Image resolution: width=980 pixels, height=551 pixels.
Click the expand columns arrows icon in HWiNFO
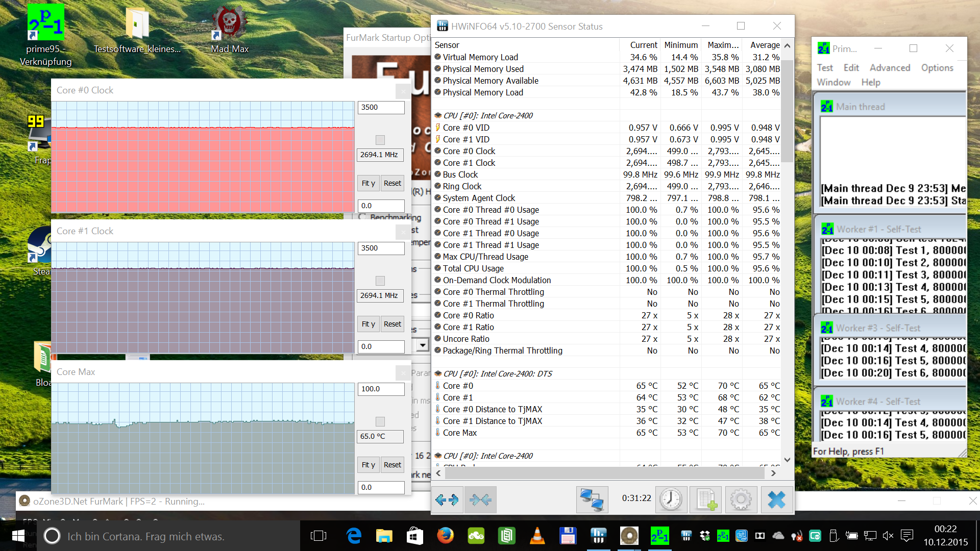(x=448, y=499)
